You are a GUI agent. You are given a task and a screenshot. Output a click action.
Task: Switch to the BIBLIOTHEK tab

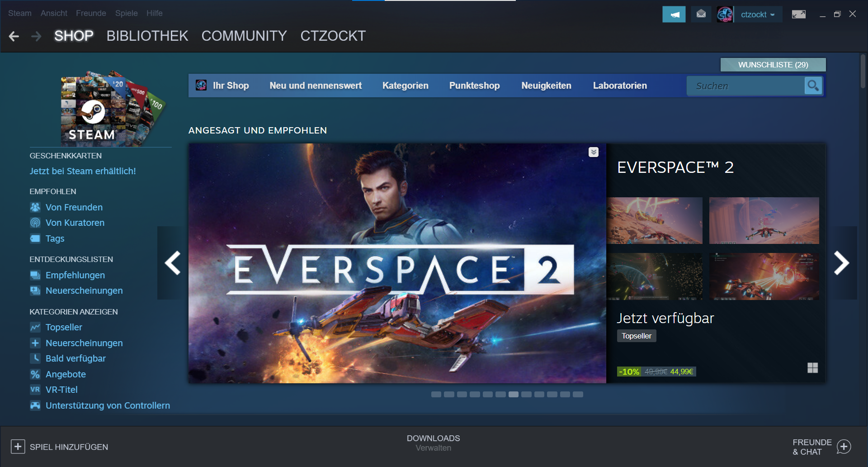point(147,36)
